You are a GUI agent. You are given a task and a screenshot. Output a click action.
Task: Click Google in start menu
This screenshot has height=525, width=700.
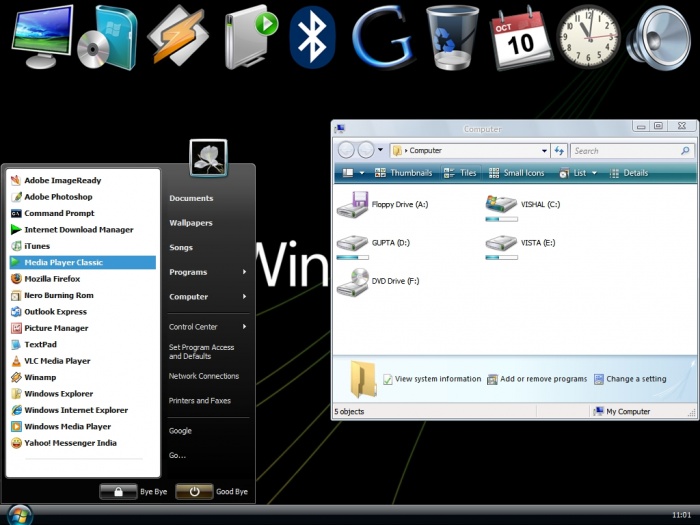pos(180,431)
